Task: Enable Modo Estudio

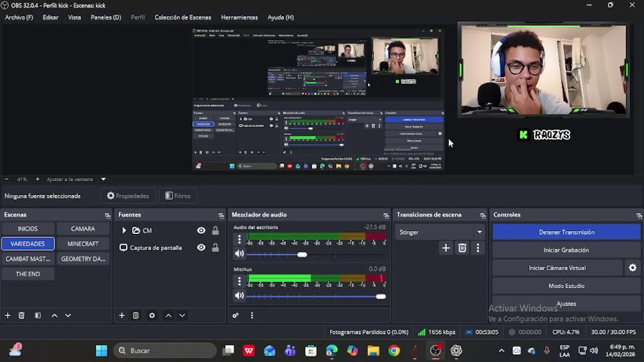Action: pyautogui.click(x=567, y=286)
